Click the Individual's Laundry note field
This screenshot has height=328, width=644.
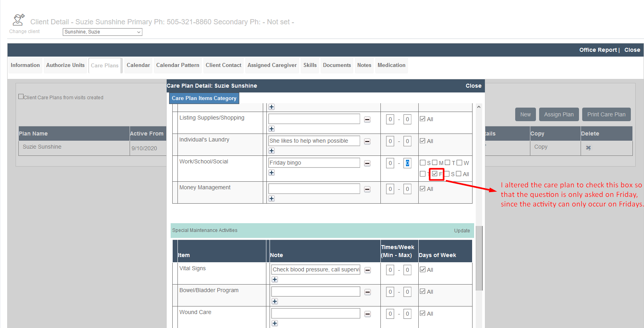point(314,141)
